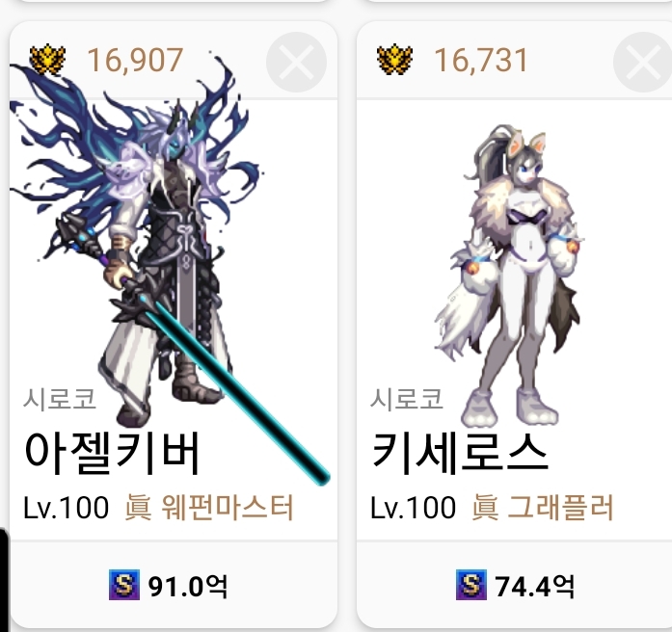Click the S coin icon next to 74.4억

click(x=471, y=585)
